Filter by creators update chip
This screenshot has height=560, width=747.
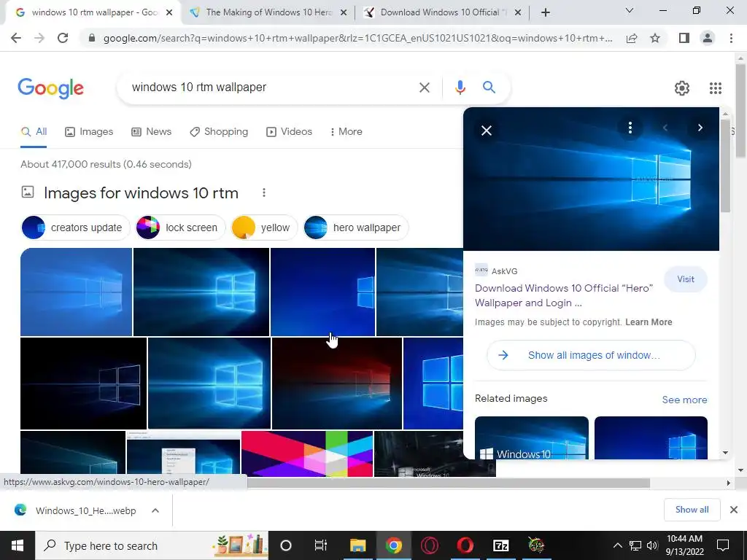75,227
